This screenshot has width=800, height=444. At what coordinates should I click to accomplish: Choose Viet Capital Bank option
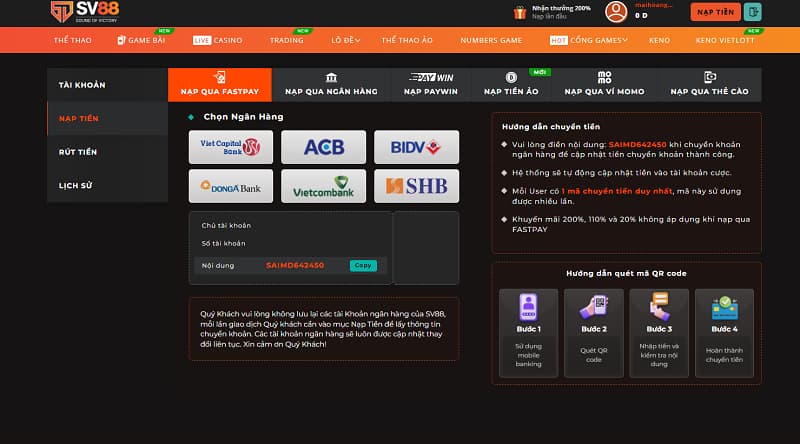(230, 147)
